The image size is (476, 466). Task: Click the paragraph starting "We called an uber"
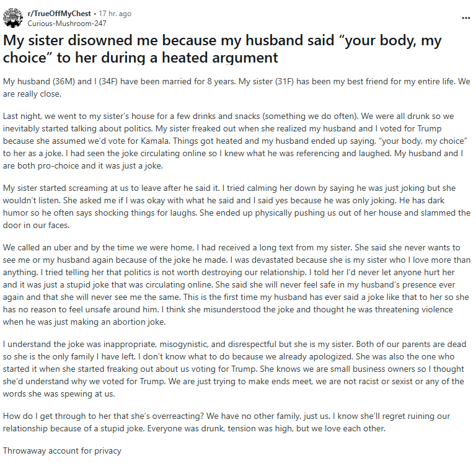point(237,285)
